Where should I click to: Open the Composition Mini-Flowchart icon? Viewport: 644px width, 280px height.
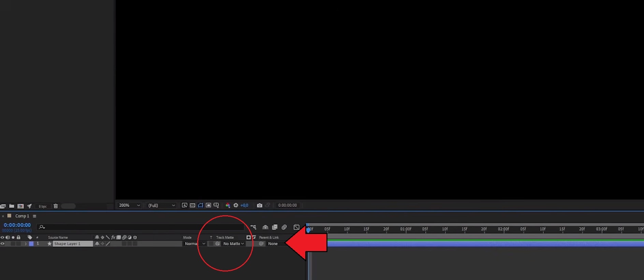253,227
